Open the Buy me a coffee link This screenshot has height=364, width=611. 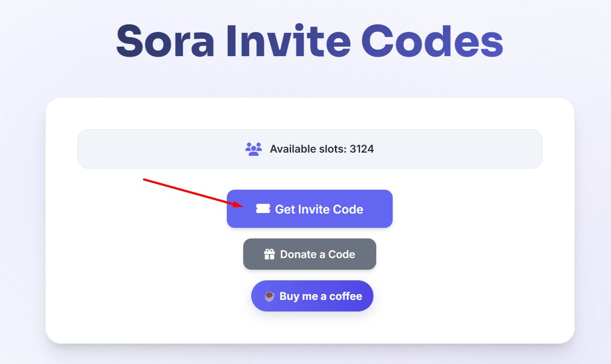pyautogui.click(x=312, y=296)
